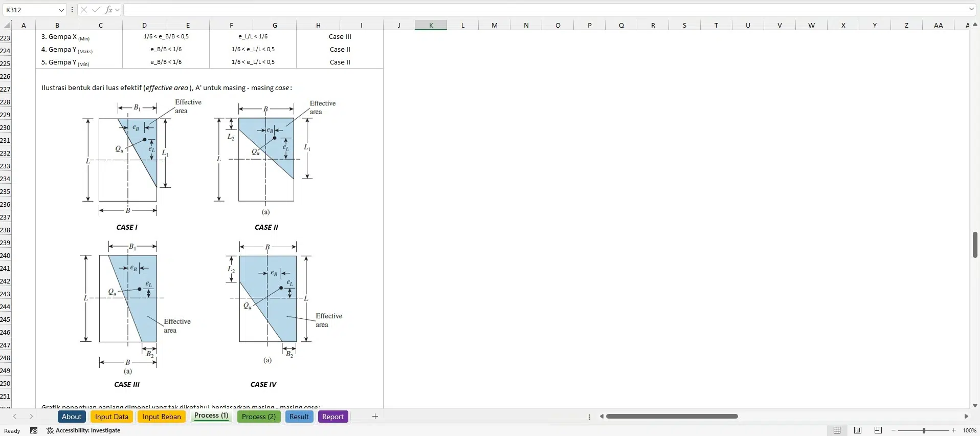Expand the function dropdown beside fx
Image resolution: width=980 pixels, height=436 pixels.
117,10
